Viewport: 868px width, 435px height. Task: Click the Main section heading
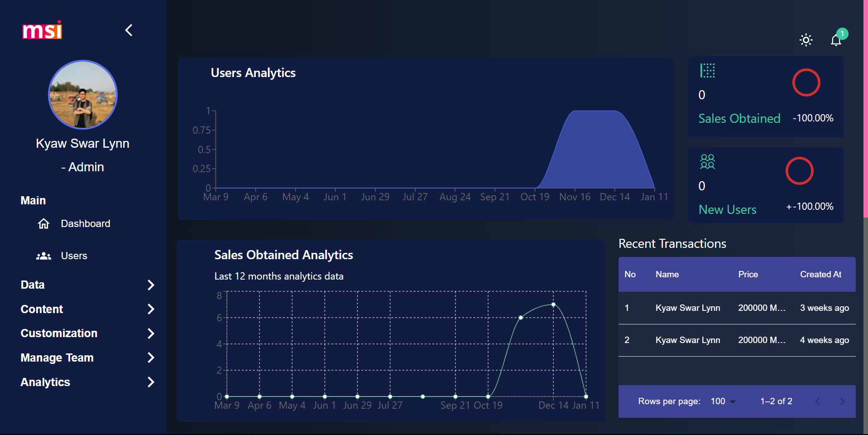[33, 200]
